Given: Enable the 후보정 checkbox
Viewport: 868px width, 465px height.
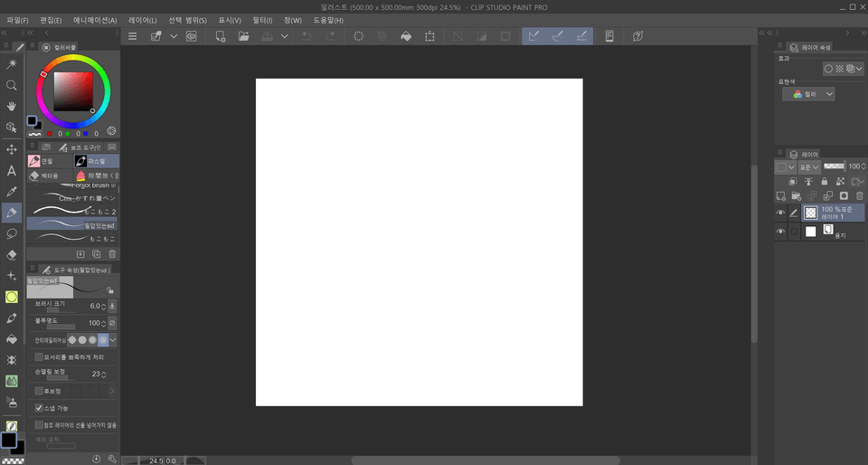Looking at the screenshot, I should point(39,391).
